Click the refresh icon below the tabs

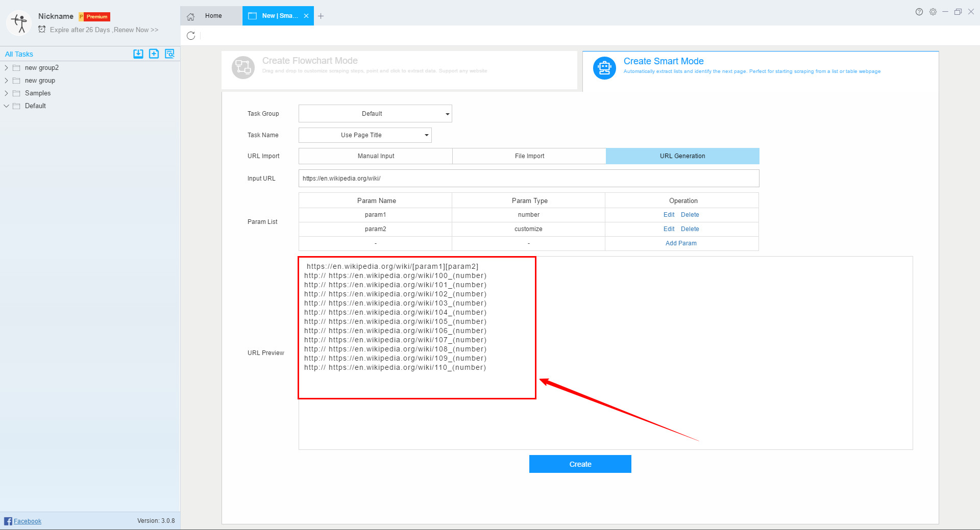pos(191,36)
